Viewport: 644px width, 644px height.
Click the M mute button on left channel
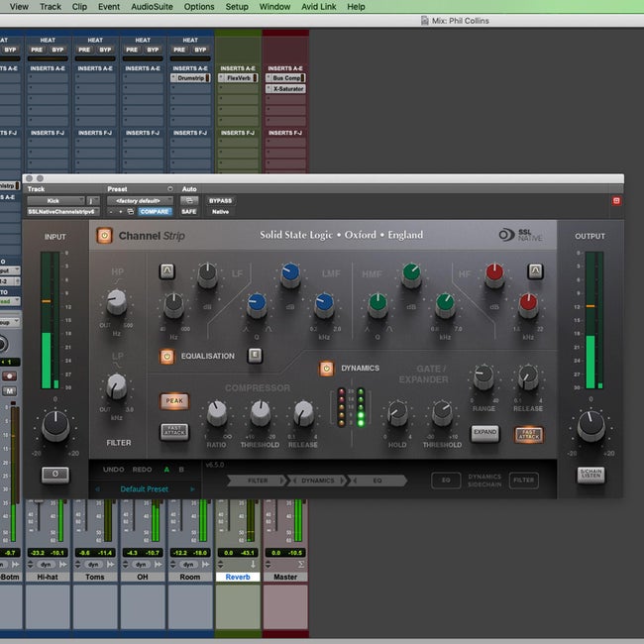coord(10,391)
